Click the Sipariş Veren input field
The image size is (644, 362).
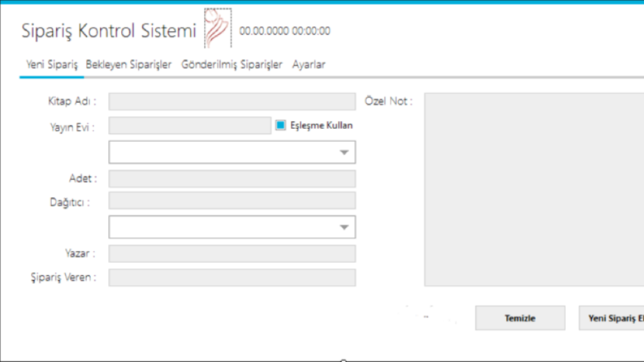pos(232,278)
